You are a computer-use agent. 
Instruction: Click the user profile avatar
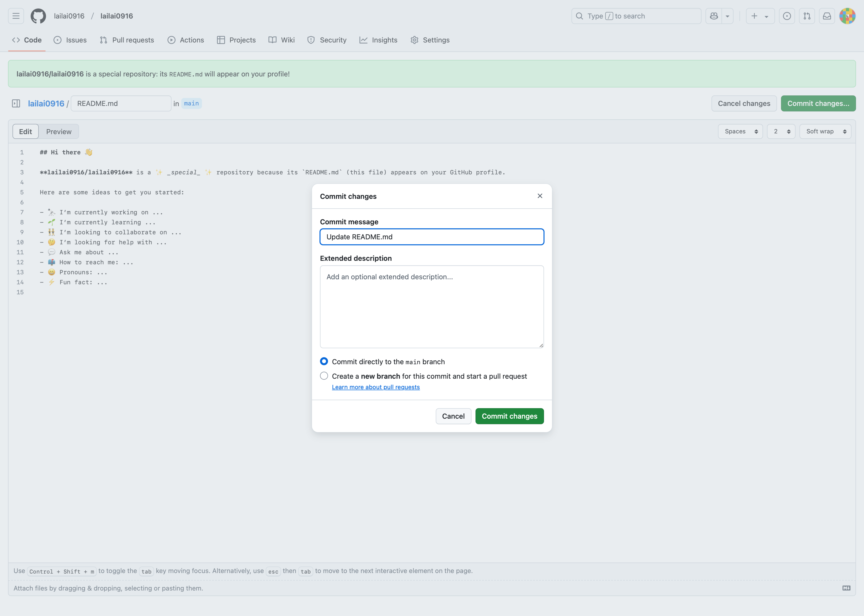pos(847,16)
